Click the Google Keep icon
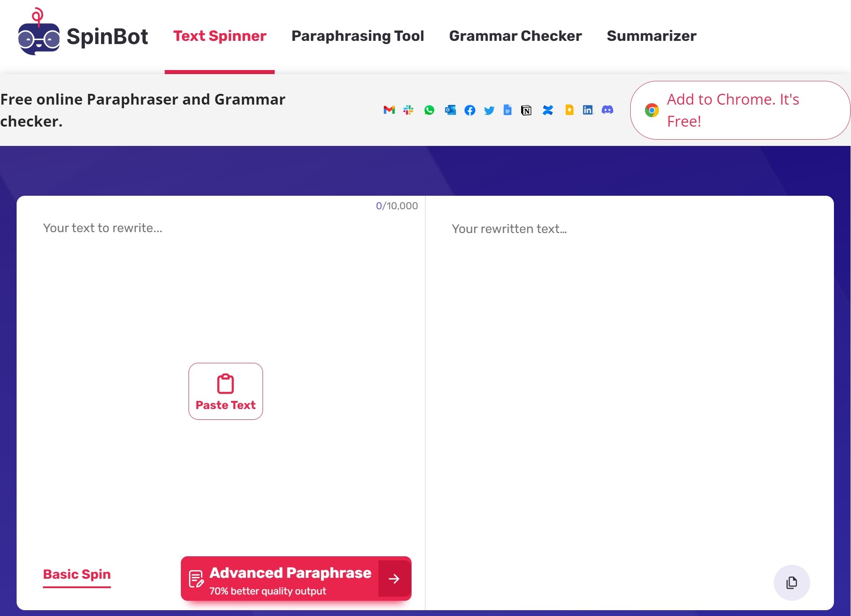Screen dimensions: 851x616 click(569, 110)
